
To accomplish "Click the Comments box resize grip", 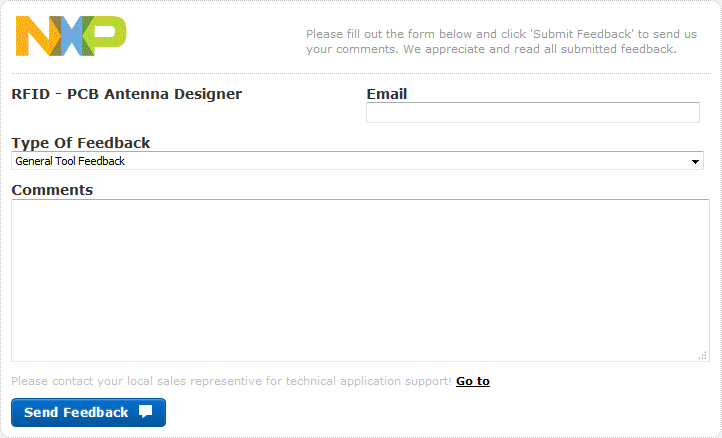I will click(x=703, y=355).
